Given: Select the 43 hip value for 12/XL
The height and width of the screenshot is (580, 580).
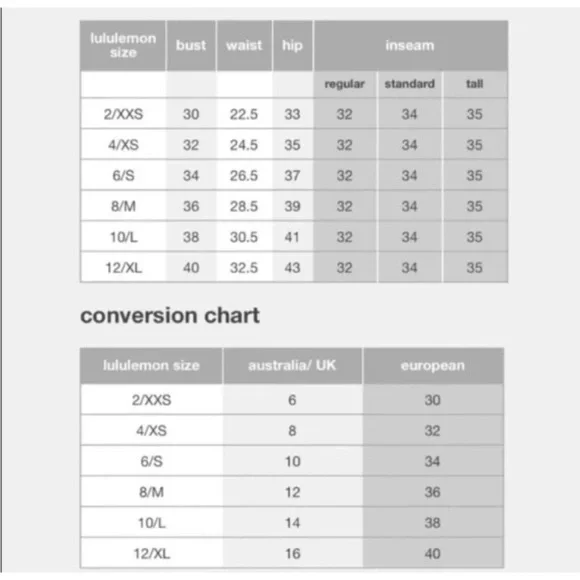Looking at the screenshot, I should pos(292,267).
